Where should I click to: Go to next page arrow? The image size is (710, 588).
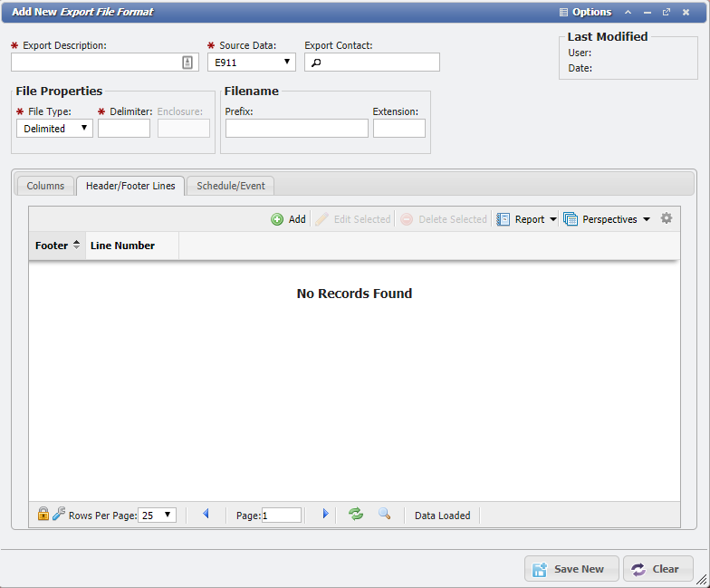[x=326, y=515]
